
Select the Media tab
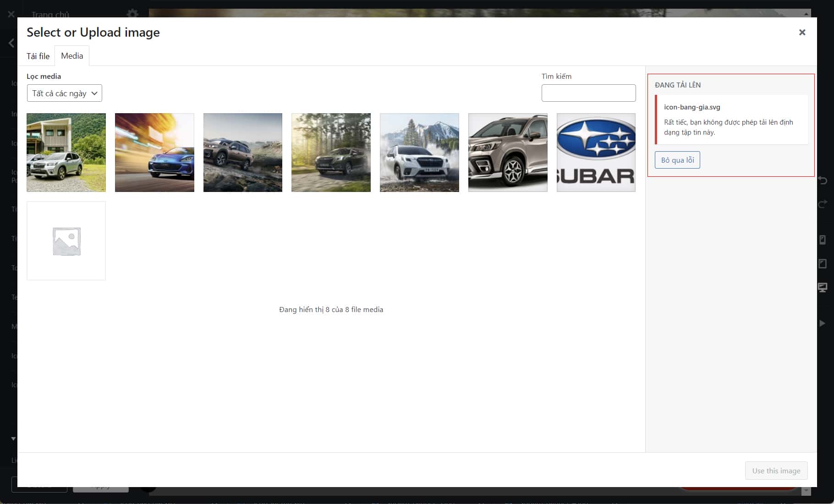pos(72,56)
